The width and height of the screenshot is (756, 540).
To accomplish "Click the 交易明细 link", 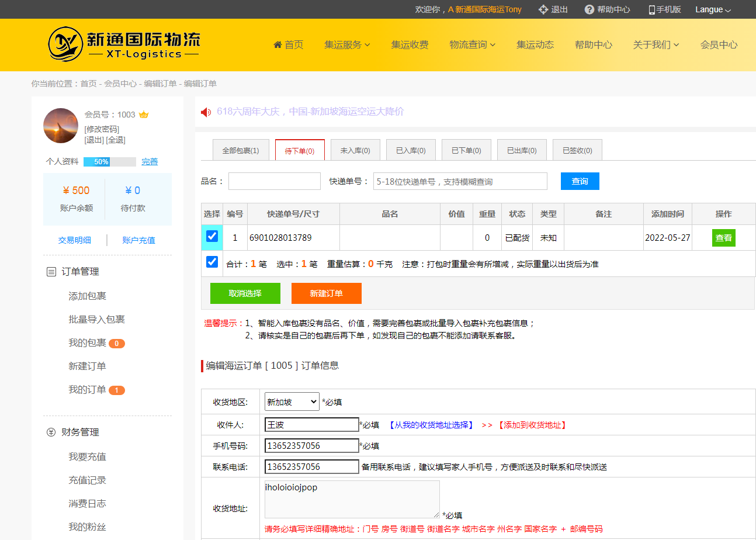I will (75, 240).
